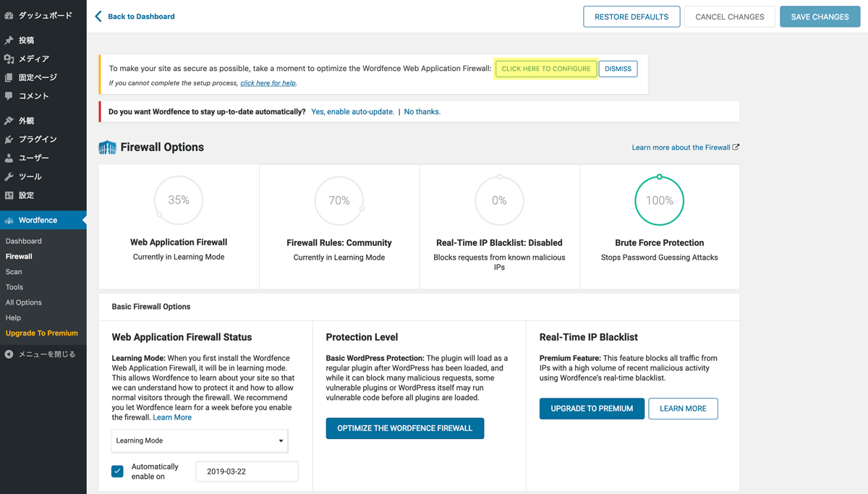
Task: Click the collapse menu circle arrow icon
Action: [x=9, y=354]
